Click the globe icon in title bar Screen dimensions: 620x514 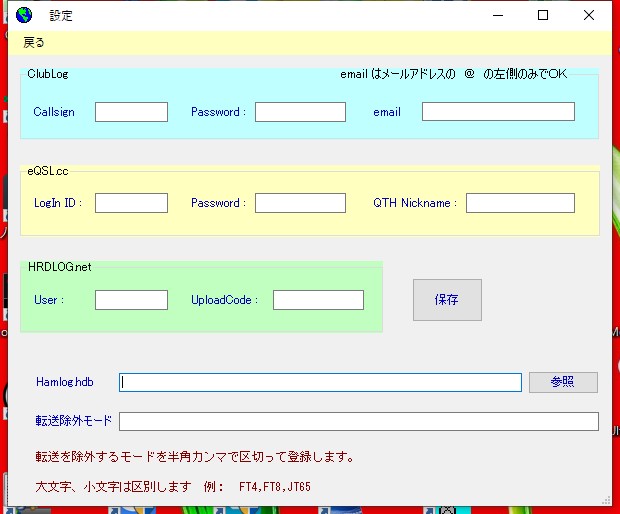[x=24, y=15]
